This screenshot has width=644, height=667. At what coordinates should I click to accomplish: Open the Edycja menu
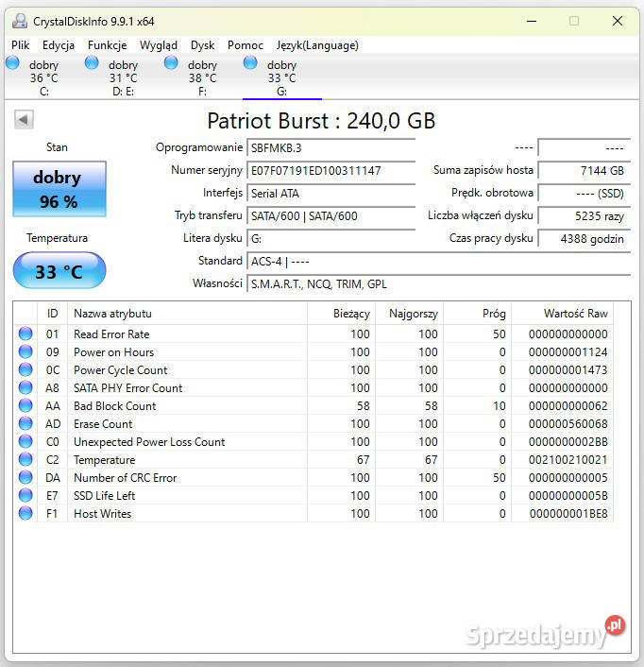point(59,45)
